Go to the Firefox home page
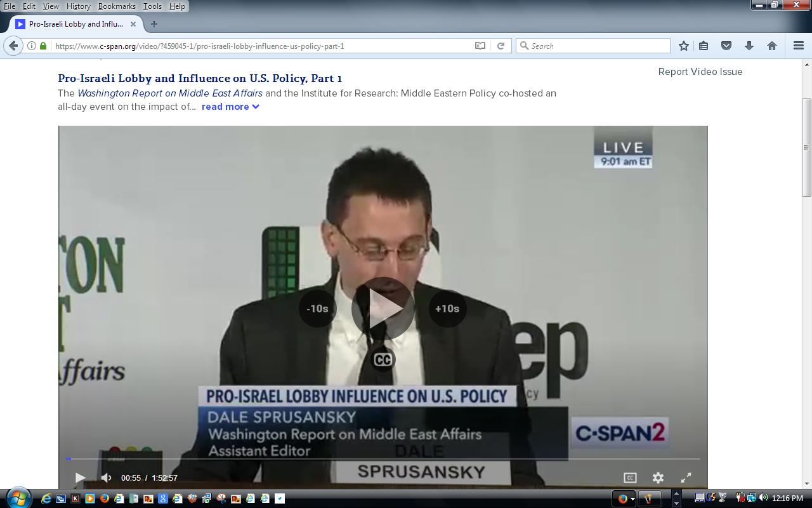Screen dimensions: 812x508 [772, 46]
